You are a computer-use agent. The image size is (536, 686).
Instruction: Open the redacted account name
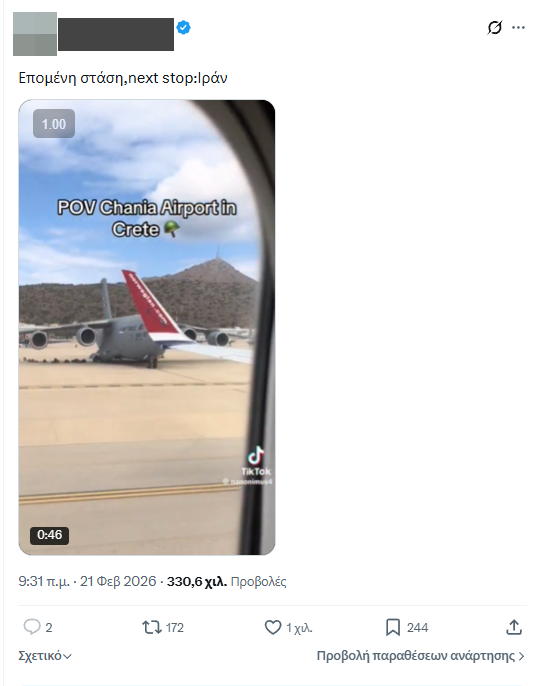(116, 34)
